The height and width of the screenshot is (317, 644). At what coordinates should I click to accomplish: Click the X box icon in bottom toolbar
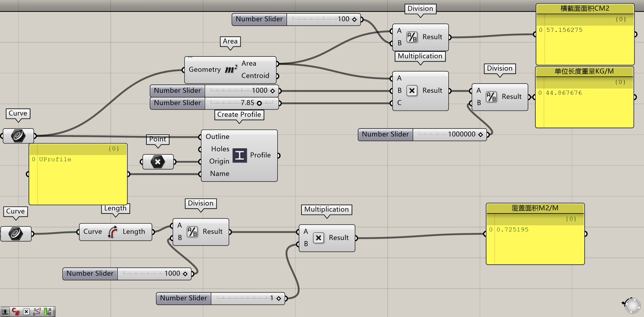[x=26, y=312]
